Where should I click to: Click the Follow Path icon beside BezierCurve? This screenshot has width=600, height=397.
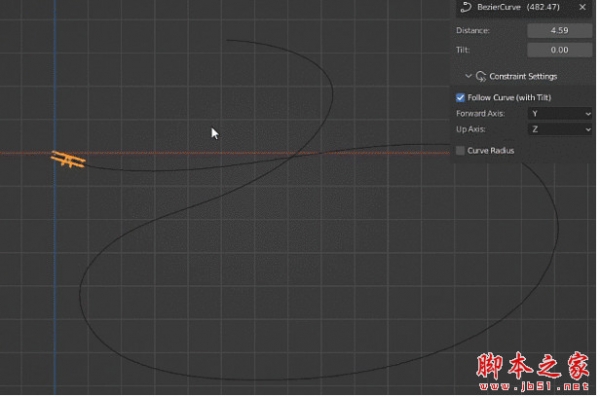point(466,7)
